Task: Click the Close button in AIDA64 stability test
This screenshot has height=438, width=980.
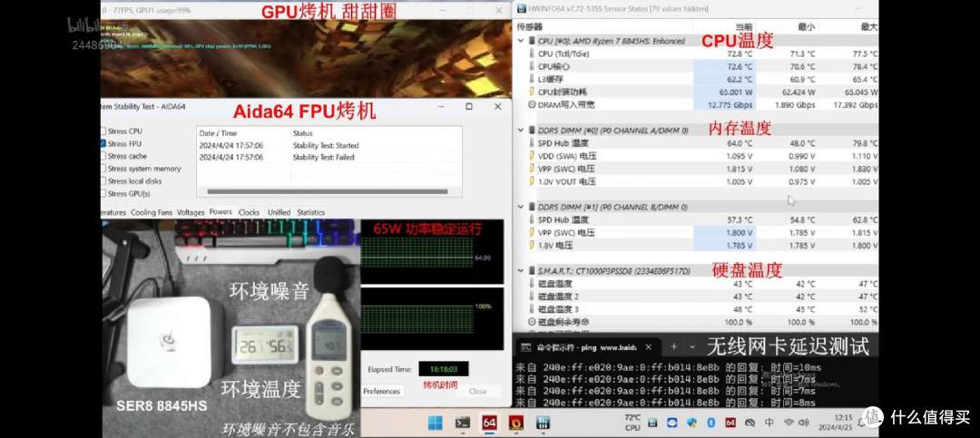Action: click(478, 391)
